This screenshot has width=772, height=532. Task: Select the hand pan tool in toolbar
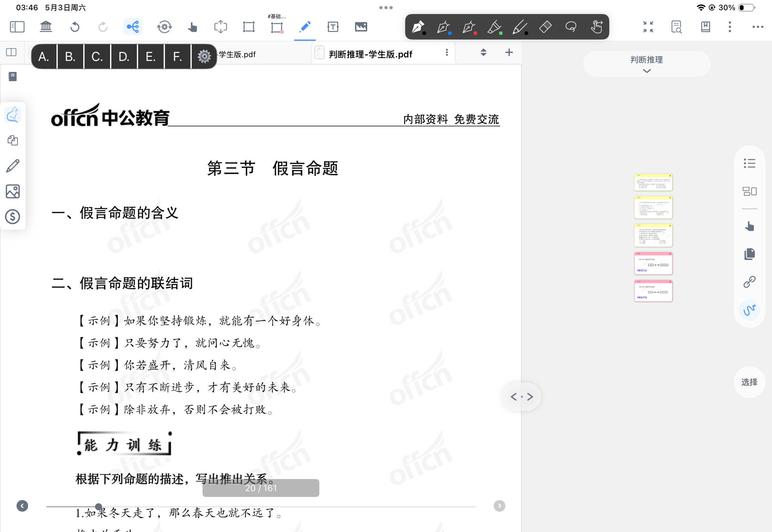tap(192, 27)
